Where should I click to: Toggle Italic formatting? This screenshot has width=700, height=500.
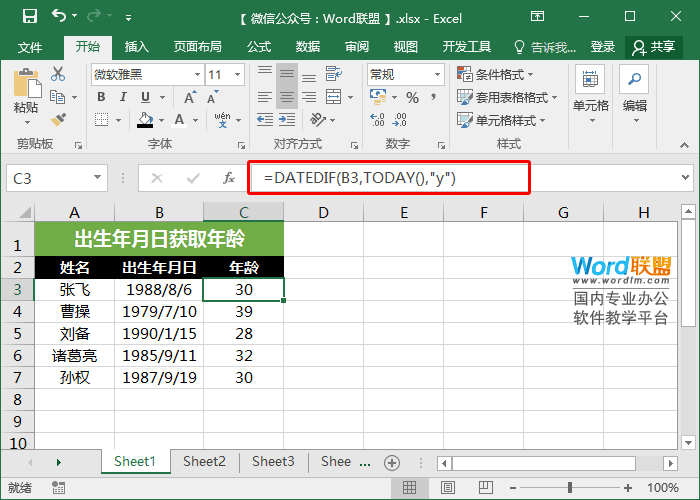(123, 97)
